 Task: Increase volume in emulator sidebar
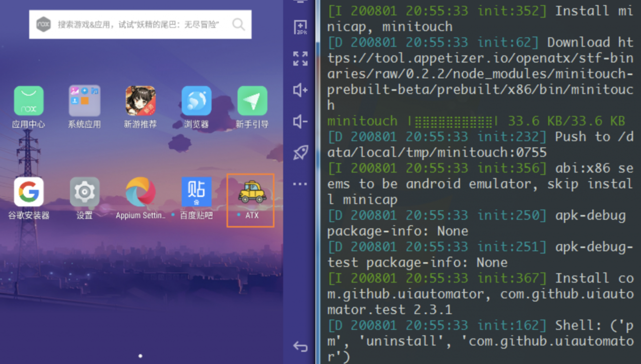coord(300,90)
